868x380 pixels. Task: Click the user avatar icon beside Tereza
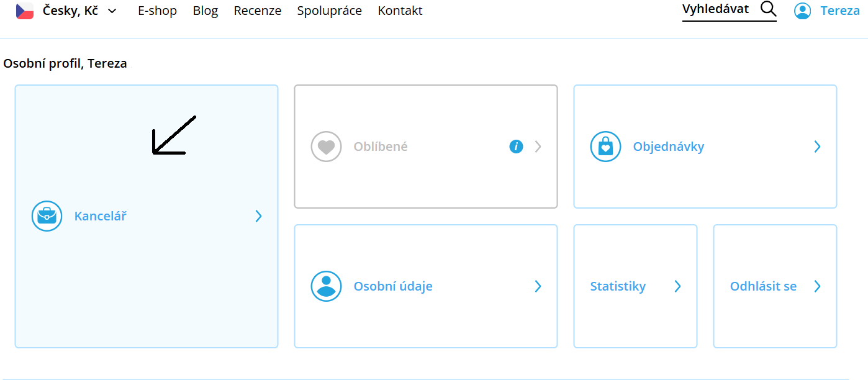coord(803,11)
